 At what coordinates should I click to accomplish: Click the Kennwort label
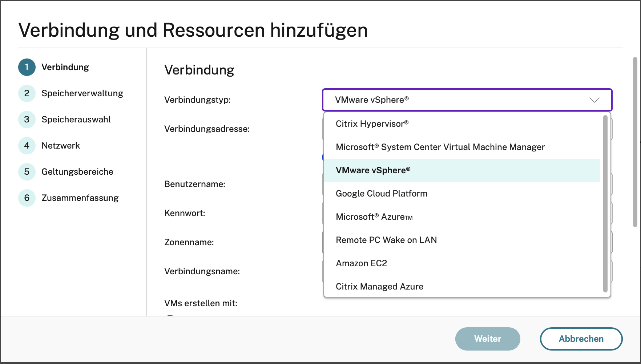(185, 213)
